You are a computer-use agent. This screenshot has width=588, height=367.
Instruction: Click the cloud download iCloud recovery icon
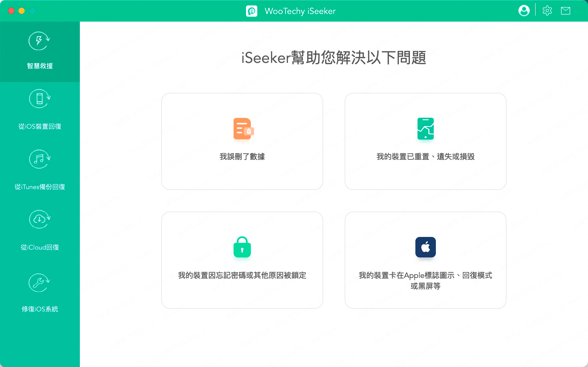click(x=40, y=219)
